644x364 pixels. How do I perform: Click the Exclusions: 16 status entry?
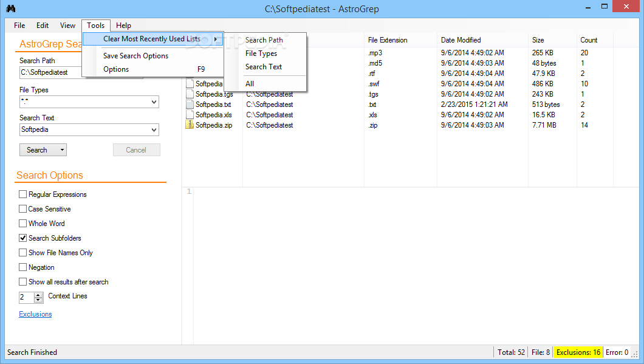pyautogui.click(x=578, y=352)
